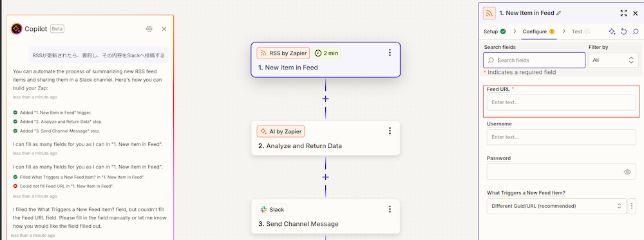Screen dimensions: 644x240
Task: Open the New Item in Feed step menu
Action: tap(390, 53)
